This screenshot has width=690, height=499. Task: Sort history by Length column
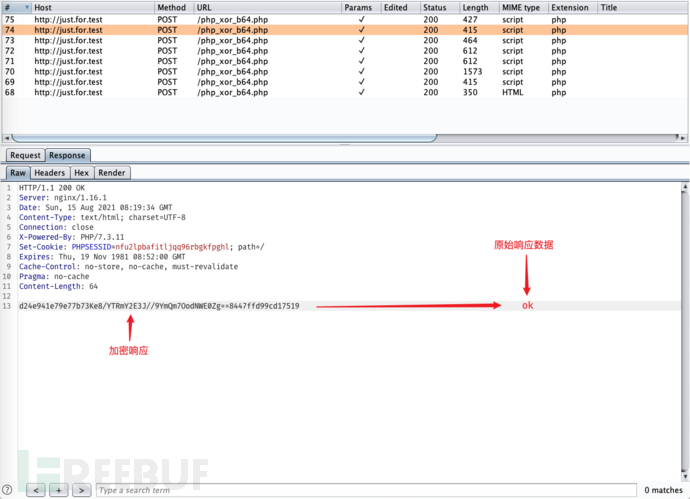tap(477, 7)
